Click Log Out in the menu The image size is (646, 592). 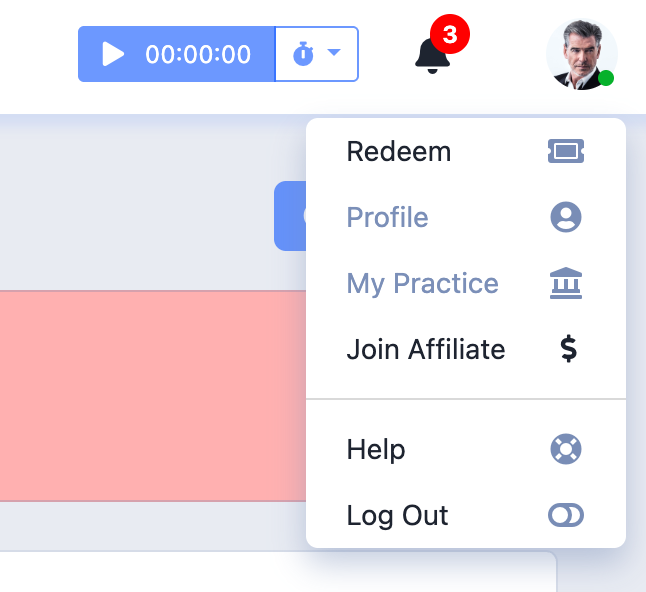(x=397, y=516)
